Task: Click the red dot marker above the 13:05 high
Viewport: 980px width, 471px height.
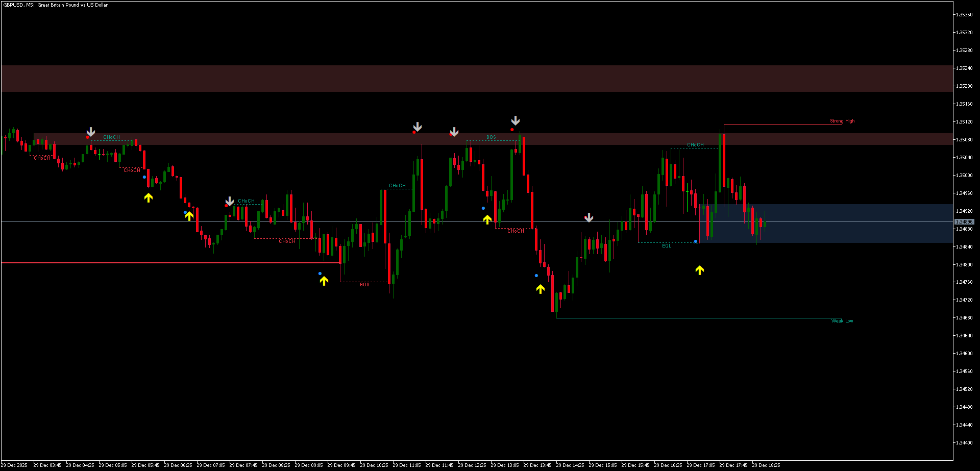Action: [x=512, y=130]
